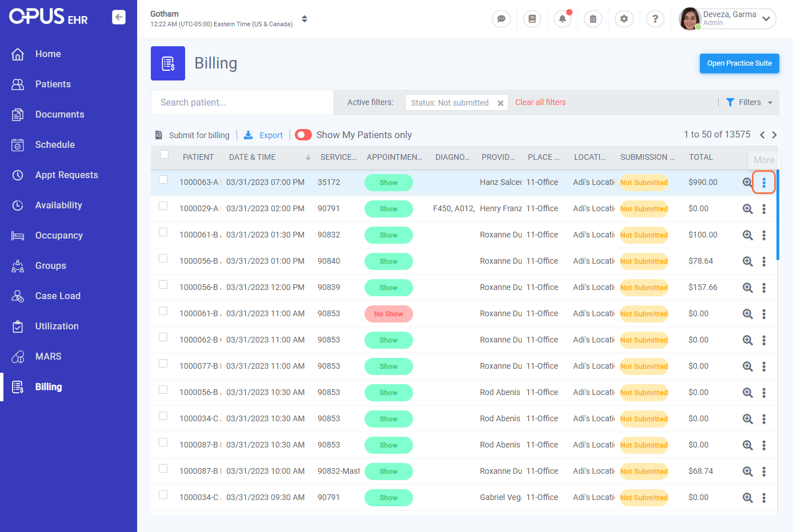Click in the Search patient field
This screenshot has height=532, width=793.
tap(242, 102)
